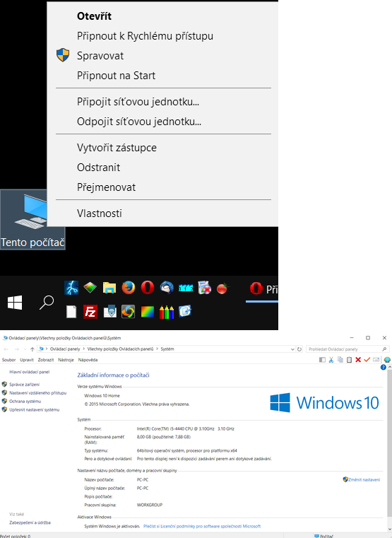Open Nástroje menu in Systém window
The image size is (392, 538).
coord(66,360)
